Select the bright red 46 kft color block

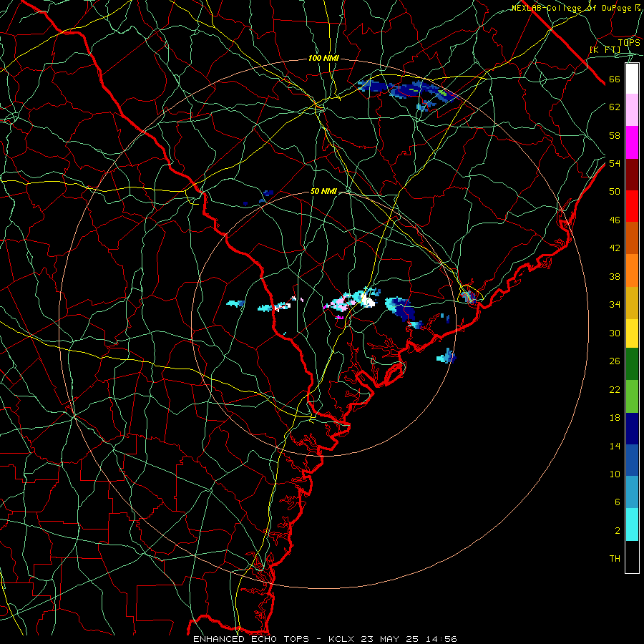(632, 206)
